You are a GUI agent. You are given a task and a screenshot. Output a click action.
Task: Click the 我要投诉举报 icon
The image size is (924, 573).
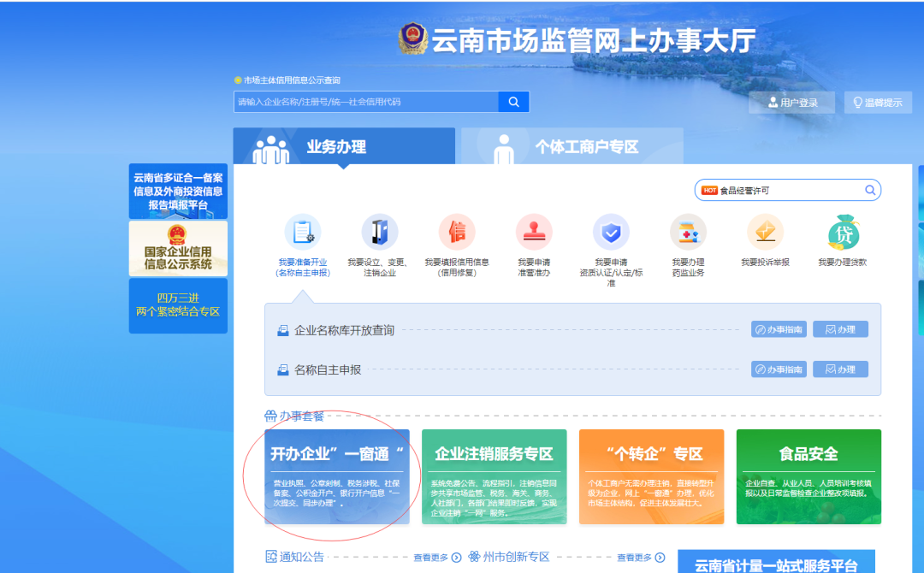coord(765,232)
